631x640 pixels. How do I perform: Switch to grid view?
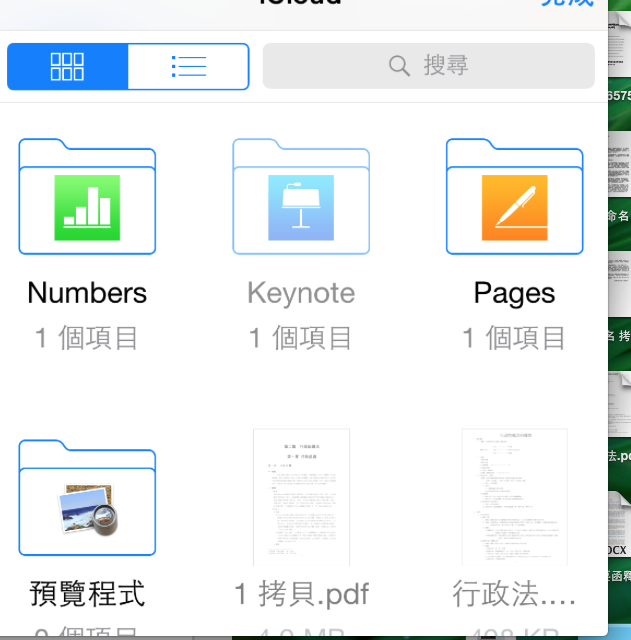(67, 67)
